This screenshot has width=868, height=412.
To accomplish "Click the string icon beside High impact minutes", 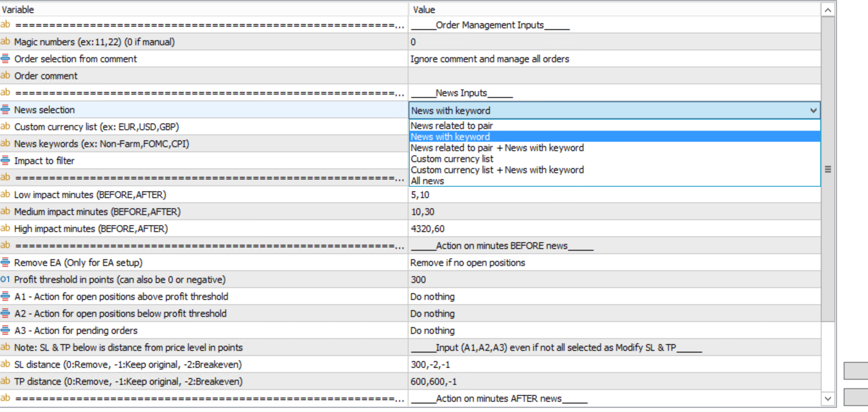I will [x=5, y=229].
